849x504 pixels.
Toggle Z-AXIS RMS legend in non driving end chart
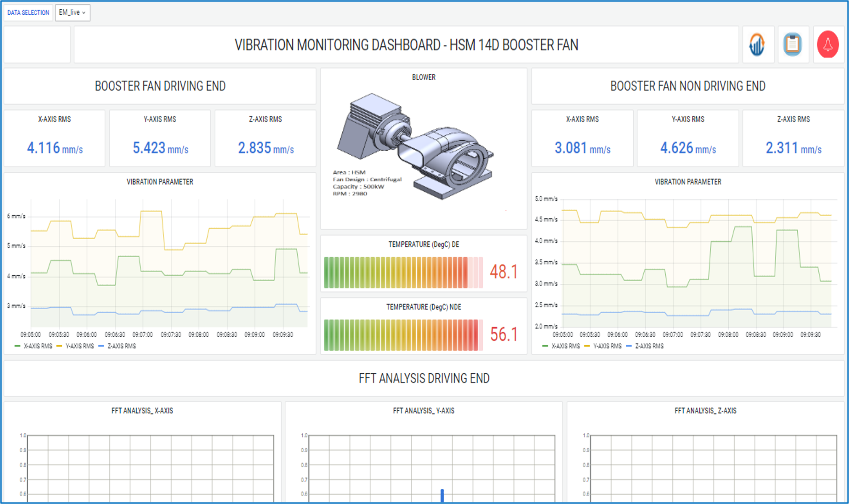[649, 346]
